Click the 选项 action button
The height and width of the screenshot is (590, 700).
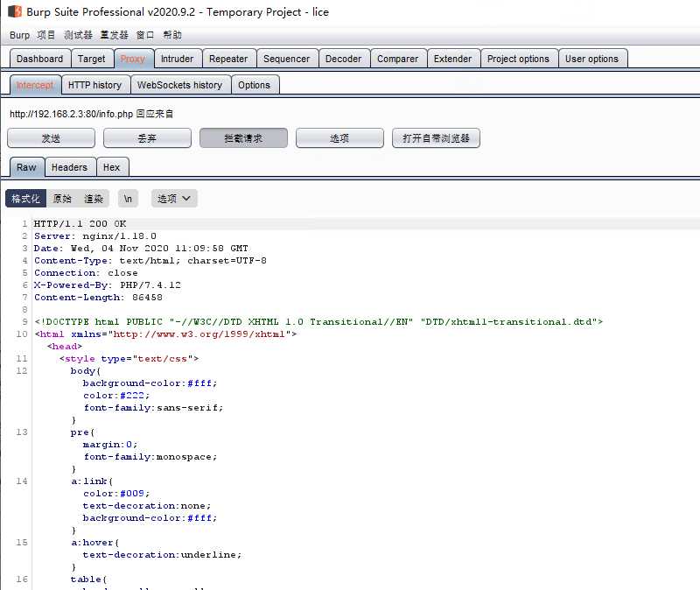pos(339,138)
